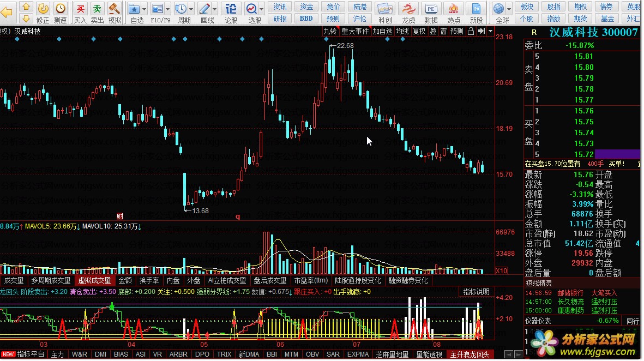
Task: Toggle the 均线 (moving average) lines
Action: click(402, 31)
